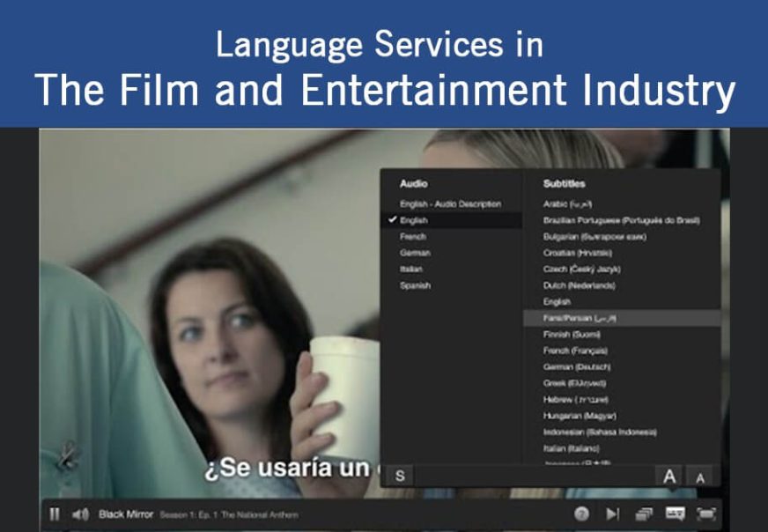Select Hungarian (Magyar) subtitles

(580, 416)
